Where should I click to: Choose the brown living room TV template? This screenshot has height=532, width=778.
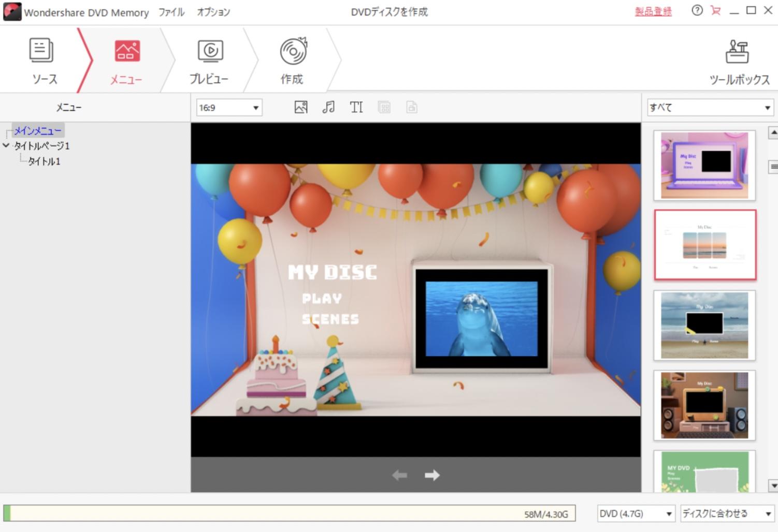point(704,405)
